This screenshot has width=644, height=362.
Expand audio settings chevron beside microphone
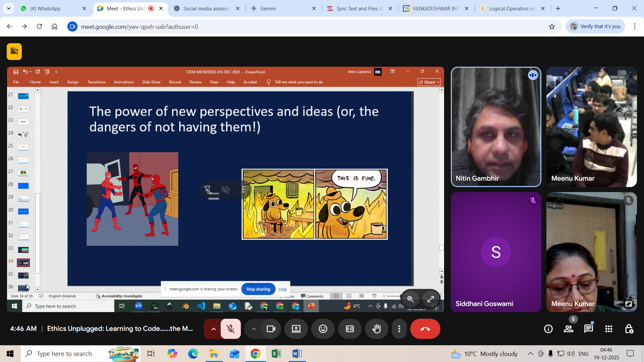[x=213, y=329]
